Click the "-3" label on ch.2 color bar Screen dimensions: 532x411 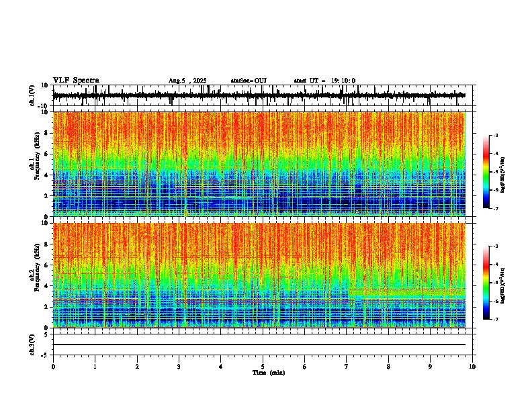[x=496, y=246]
